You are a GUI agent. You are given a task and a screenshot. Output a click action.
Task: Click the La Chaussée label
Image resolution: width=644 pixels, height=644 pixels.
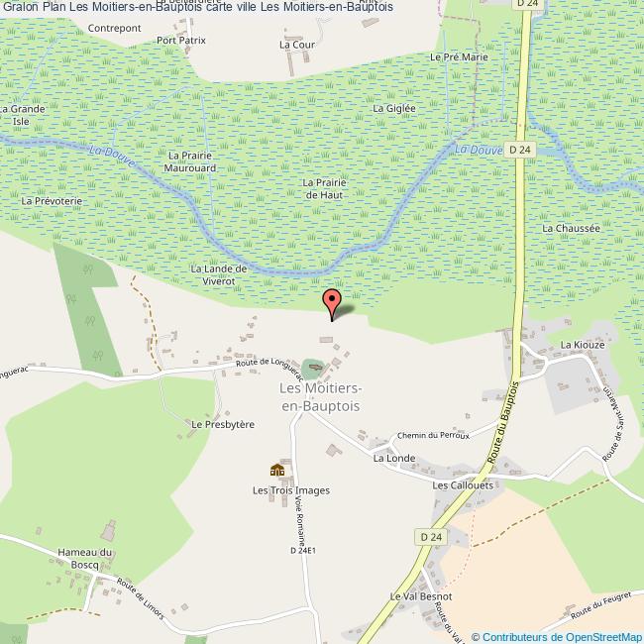pyautogui.click(x=571, y=228)
